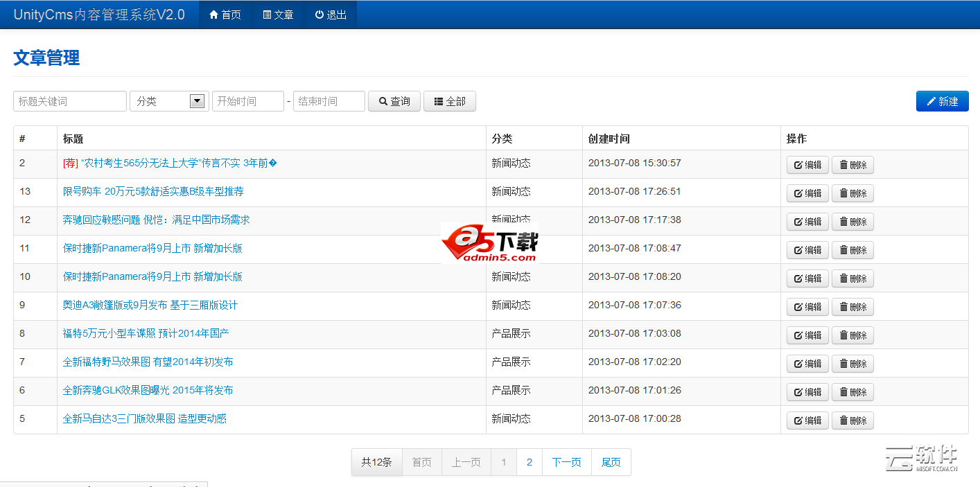Click the UnityCms内容管理系统V2.0 brand link
The width and height of the screenshot is (980, 487).
click(x=99, y=15)
